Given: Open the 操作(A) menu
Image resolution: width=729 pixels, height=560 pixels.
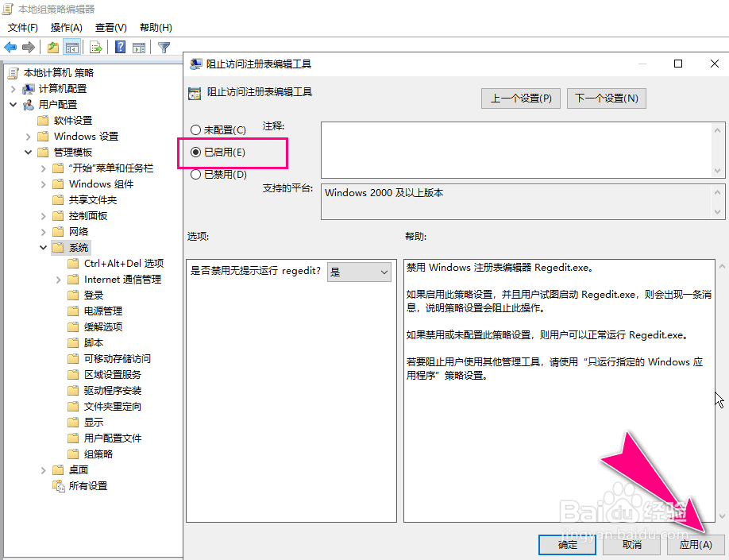Looking at the screenshot, I should [66, 27].
